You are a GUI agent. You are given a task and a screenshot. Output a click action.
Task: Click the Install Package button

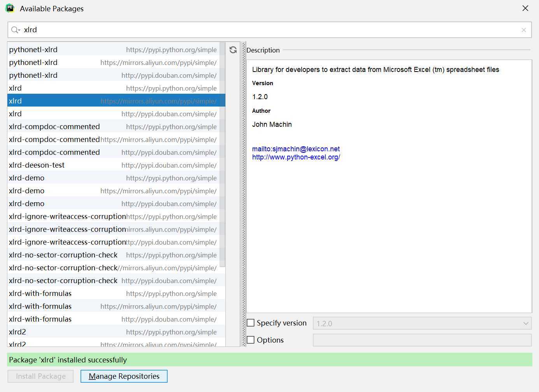click(40, 376)
